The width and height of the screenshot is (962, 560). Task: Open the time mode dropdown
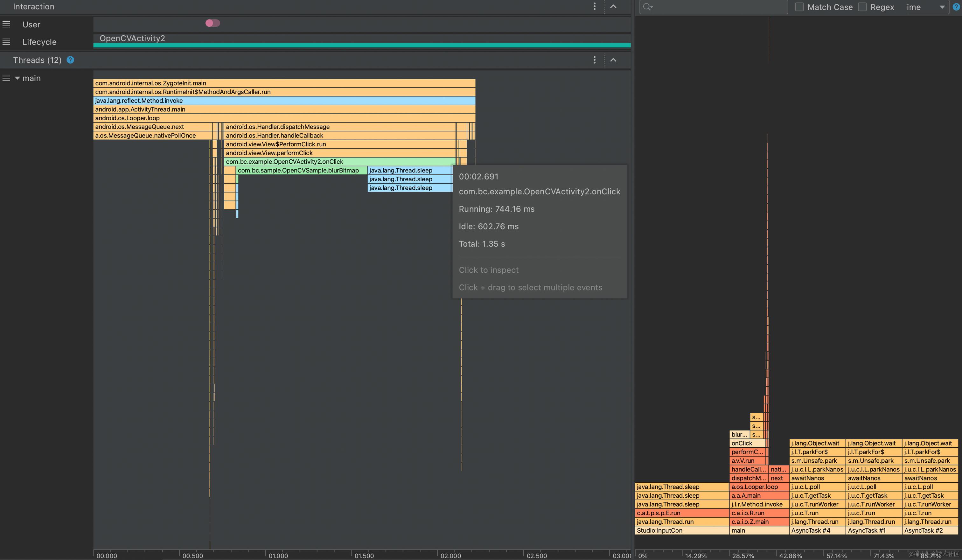(928, 7)
